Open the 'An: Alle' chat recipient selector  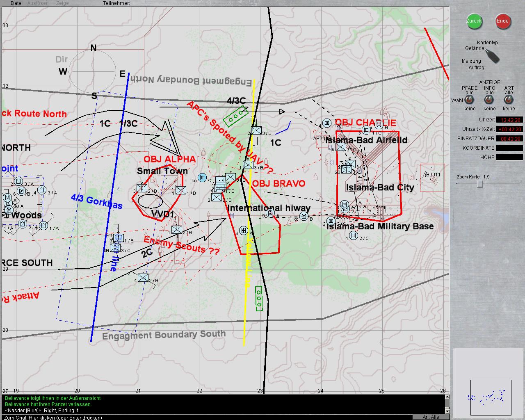431,417
